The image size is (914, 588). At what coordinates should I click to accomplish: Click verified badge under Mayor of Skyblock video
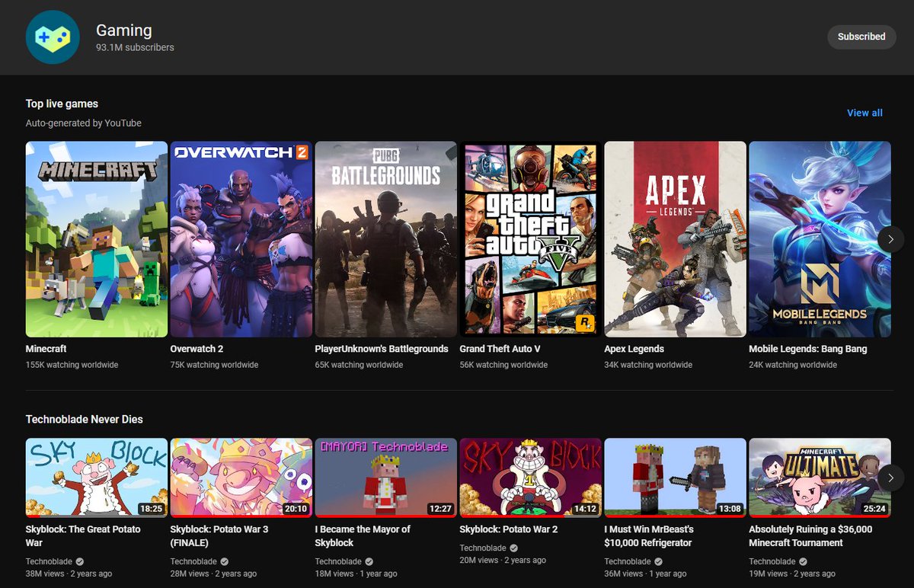pyautogui.click(x=369, y=562)
